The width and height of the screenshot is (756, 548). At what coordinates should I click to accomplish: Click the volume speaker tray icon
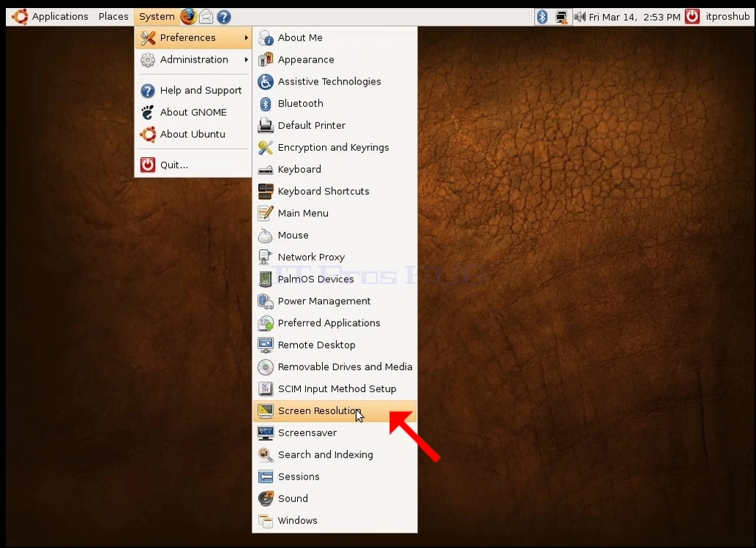coord(579,18)
